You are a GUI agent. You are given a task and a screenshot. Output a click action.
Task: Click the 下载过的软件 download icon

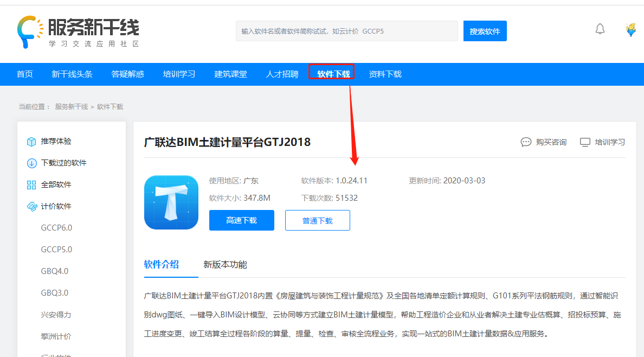(x=31, y=163)
